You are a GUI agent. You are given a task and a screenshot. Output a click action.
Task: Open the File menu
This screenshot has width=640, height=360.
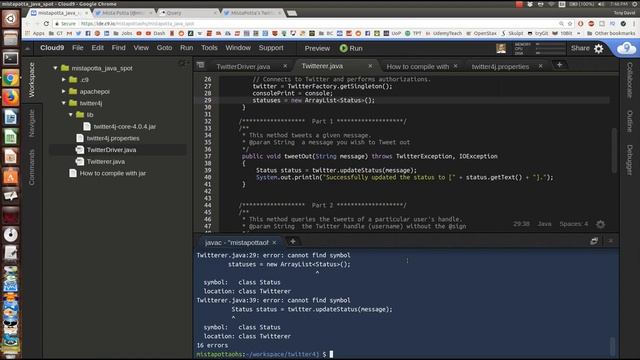[x=78, y=48]
